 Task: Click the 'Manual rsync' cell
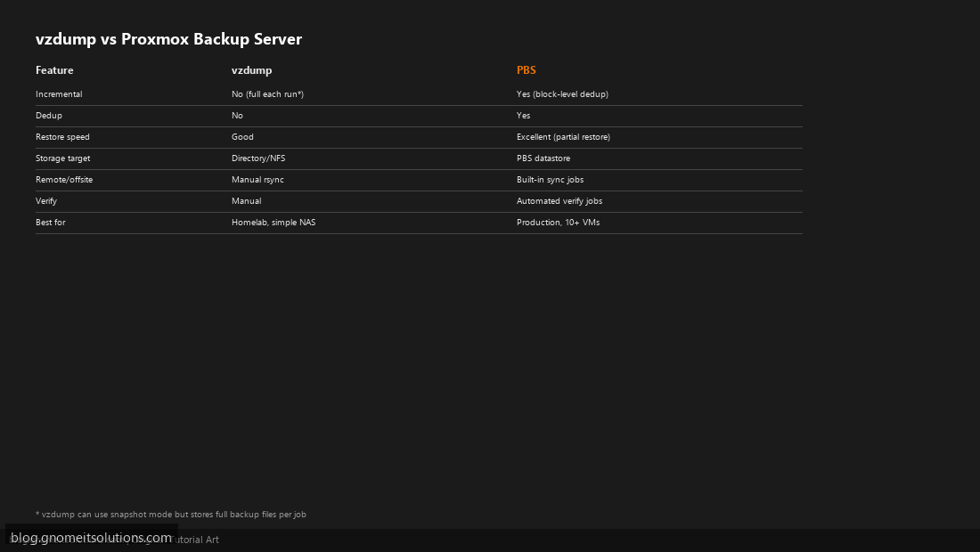tap(257, 179)
